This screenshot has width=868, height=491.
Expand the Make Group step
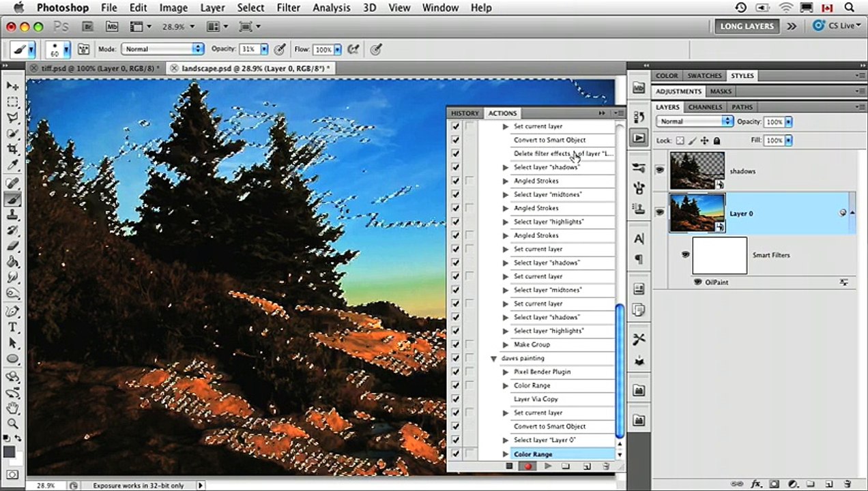point(506,344)
